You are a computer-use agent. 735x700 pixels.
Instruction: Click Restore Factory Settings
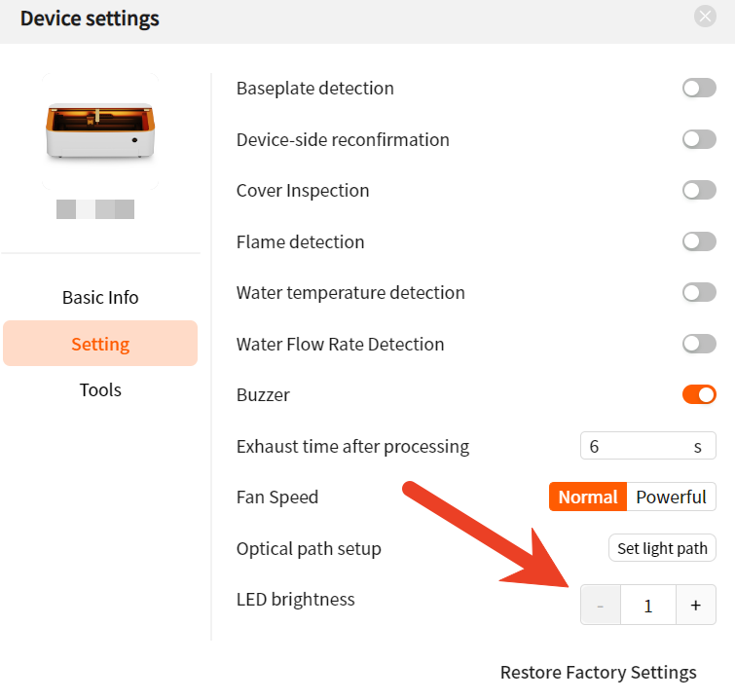598,673
